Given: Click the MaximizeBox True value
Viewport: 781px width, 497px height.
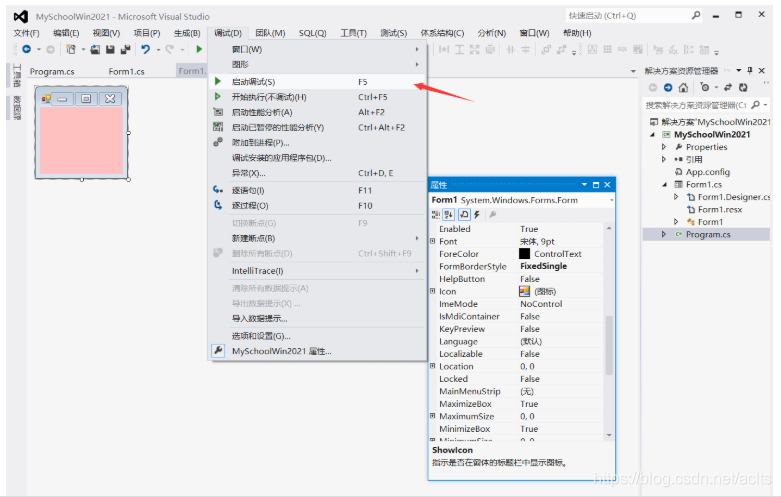Looking at the screenshot, I should [529, 403].
